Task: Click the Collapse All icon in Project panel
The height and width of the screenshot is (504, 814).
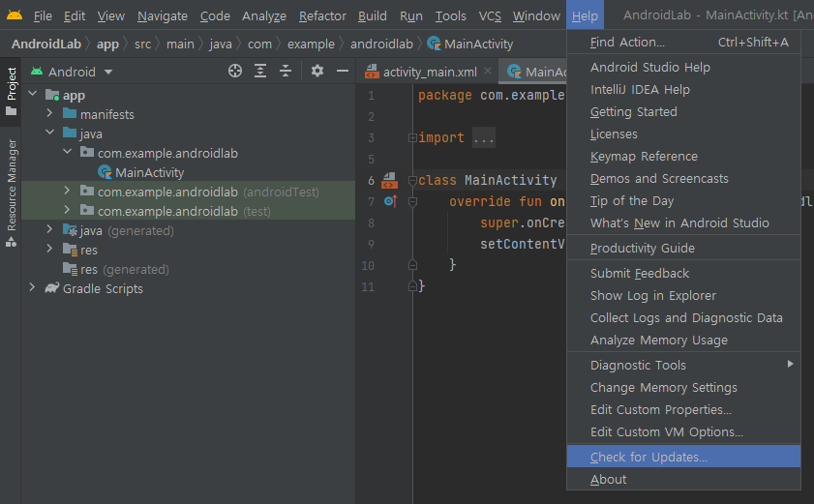Action: click(286, 72)
